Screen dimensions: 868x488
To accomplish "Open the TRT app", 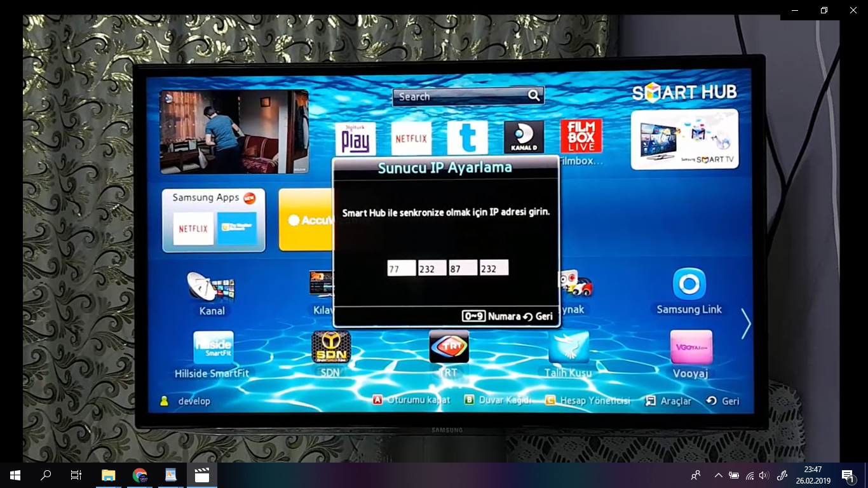I will [449, 347].
